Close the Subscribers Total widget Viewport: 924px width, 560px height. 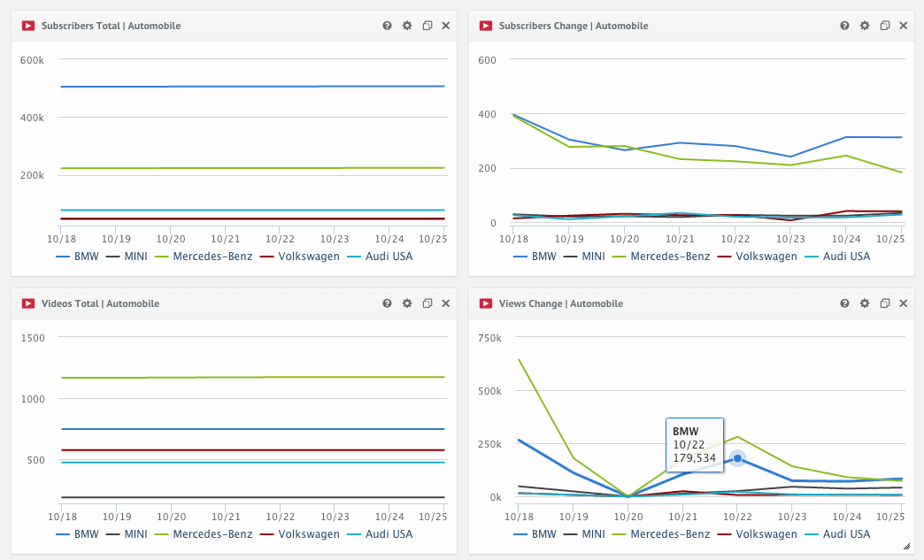pyautogui.click(x=446, y=26)
